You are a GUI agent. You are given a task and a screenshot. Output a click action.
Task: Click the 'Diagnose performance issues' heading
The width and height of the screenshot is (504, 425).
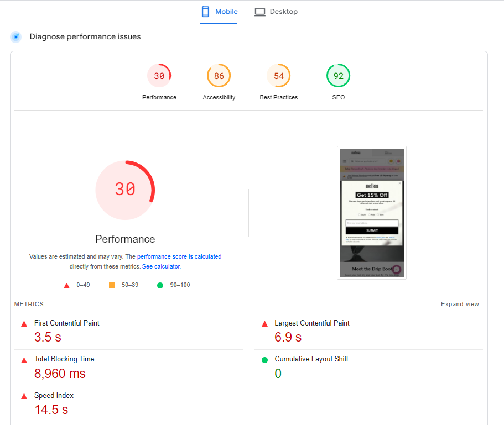85,36
